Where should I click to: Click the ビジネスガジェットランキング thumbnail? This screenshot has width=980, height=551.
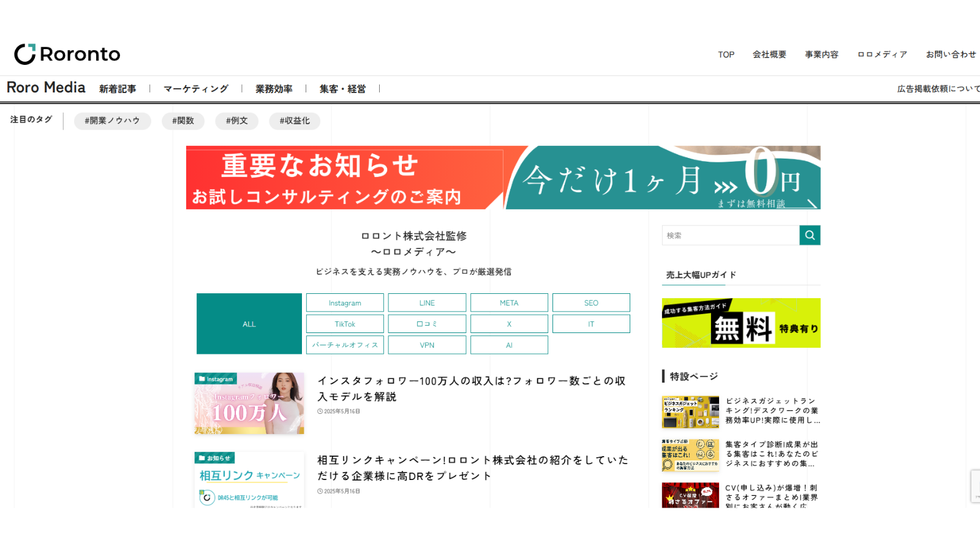click(690, 411)
